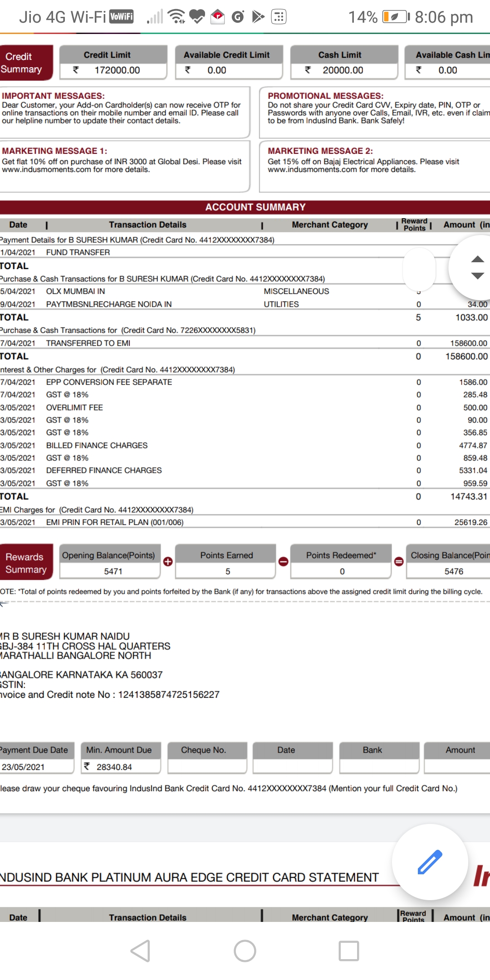Viewport: 490px width, 980px height.
Task: Tap the blue pencil edit button
Action: [x=430, y=862]
